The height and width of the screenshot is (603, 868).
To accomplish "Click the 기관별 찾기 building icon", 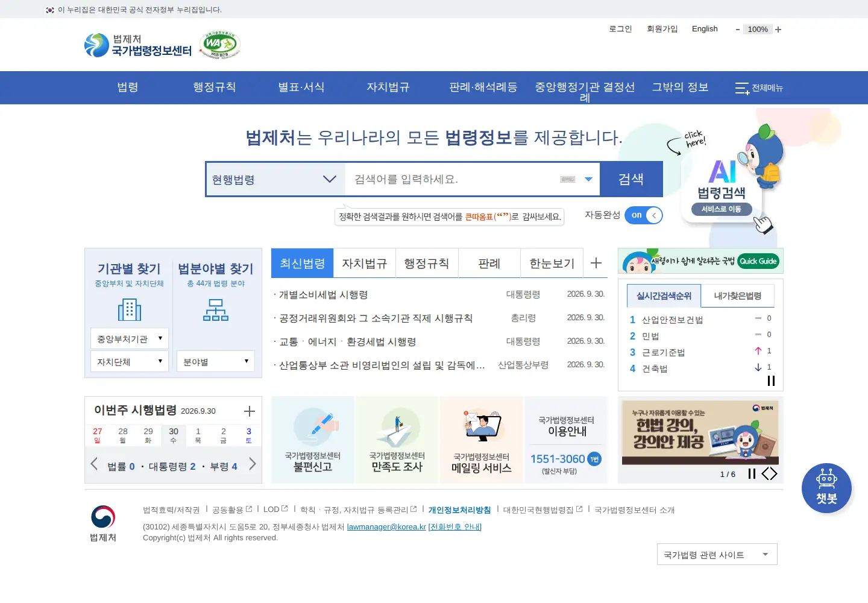I will point(129,310).
